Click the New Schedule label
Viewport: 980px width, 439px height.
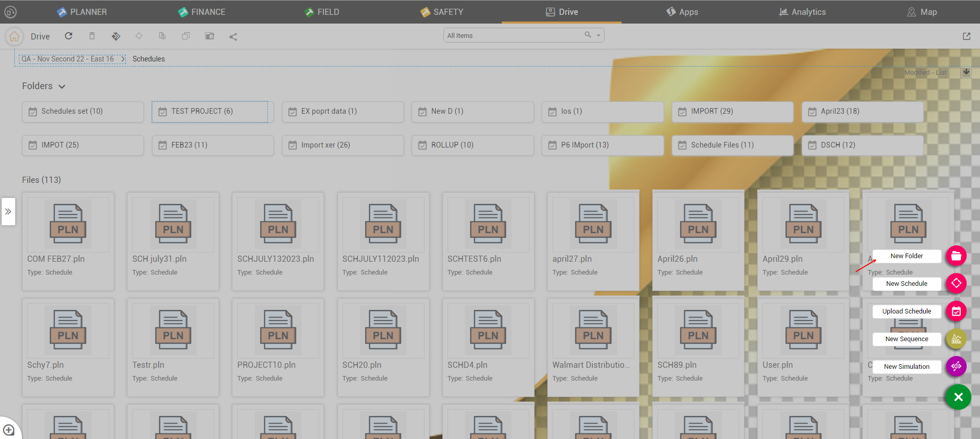[907, 283]
